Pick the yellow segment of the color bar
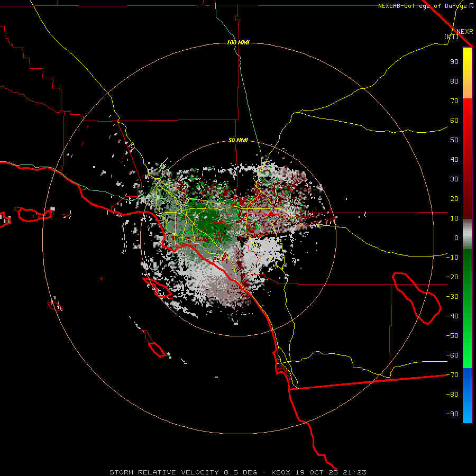Viewport: 476px width, 476px height. pyautogui.click(x=467, y=61)
